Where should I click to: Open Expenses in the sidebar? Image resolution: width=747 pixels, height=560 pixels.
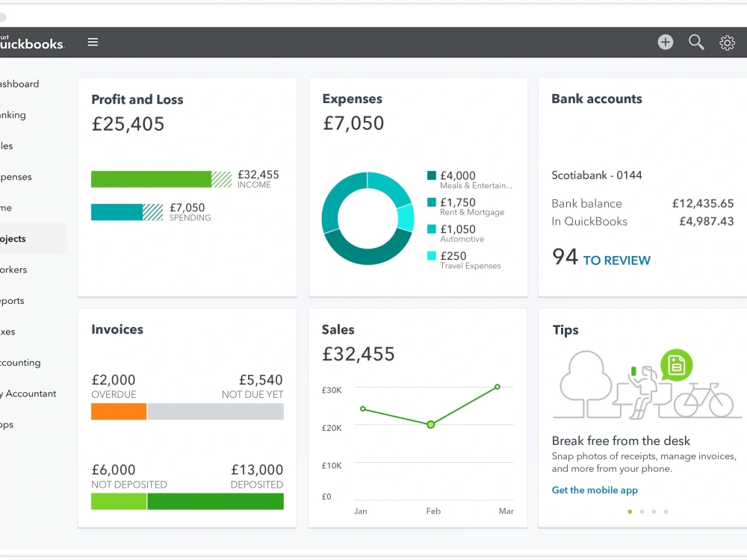pyautogui.click(x=16, y=177)
